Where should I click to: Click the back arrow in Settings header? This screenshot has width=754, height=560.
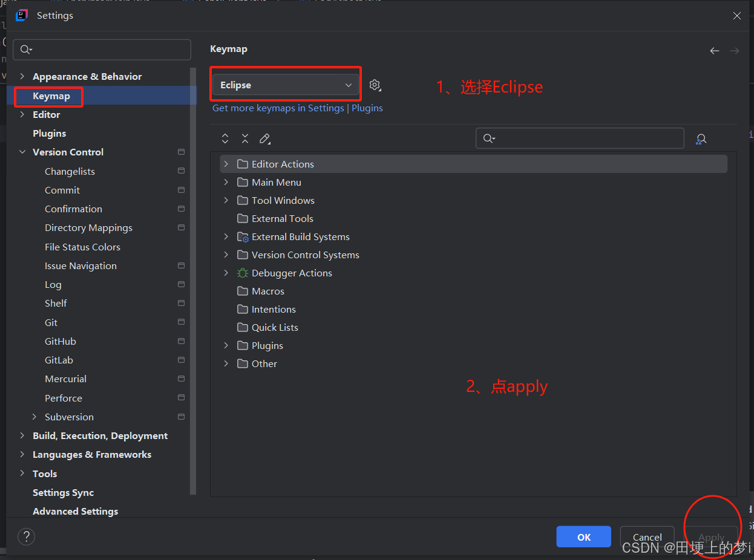click(715, 51)
